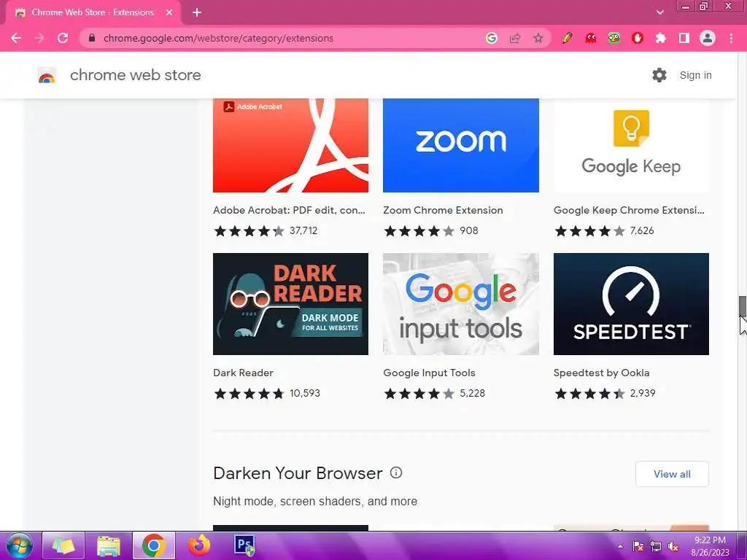747x560 pixels.
Task: Click the Chrome taskbar icon
Action: pyautogui.click(x=154, y=545)
